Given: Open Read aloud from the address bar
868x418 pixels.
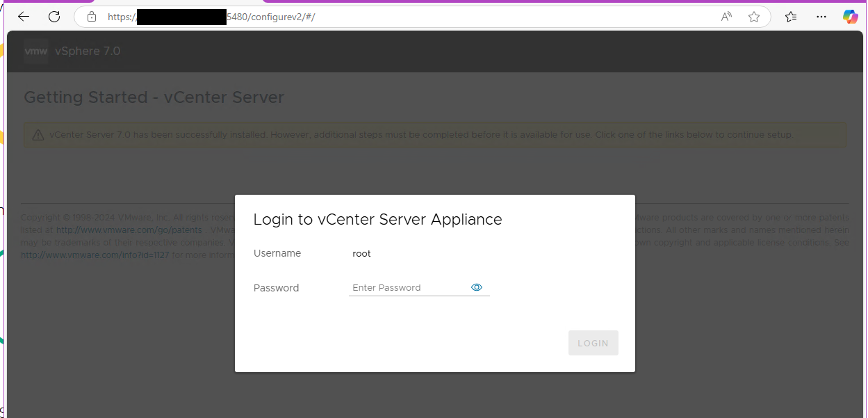Looking at the screenshot, I should click(x=726, y=17).
